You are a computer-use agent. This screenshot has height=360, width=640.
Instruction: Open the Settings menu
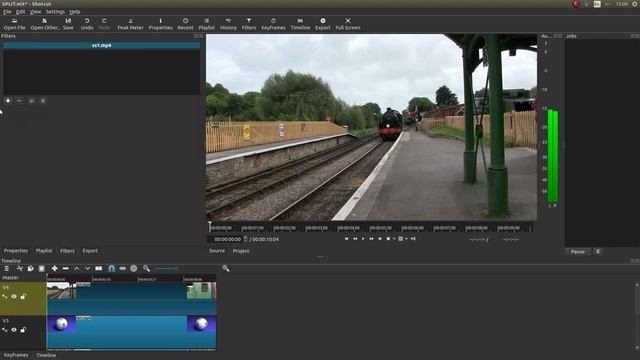tap(55, 12)
